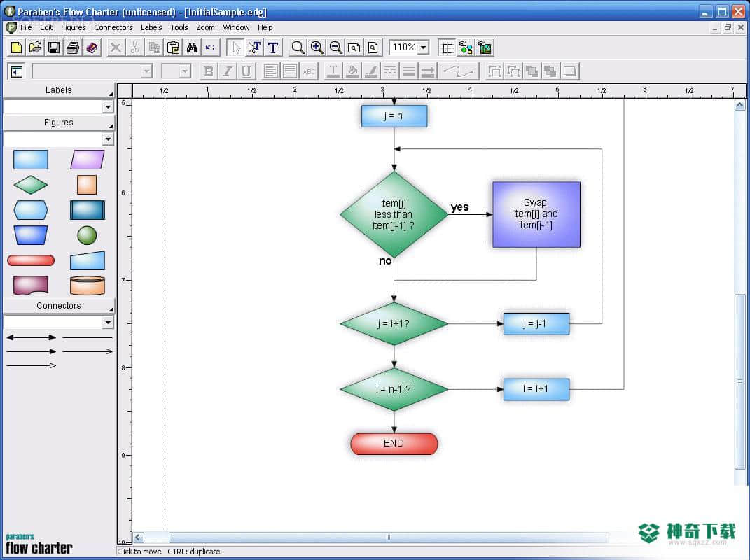
Task: Toggle Italic formatting
Action: tap(227, 71)
